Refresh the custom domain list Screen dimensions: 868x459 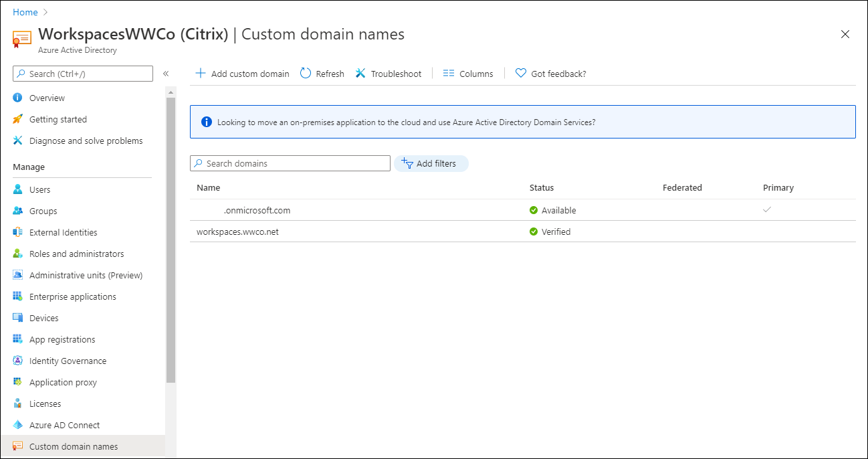click(322, 74)
